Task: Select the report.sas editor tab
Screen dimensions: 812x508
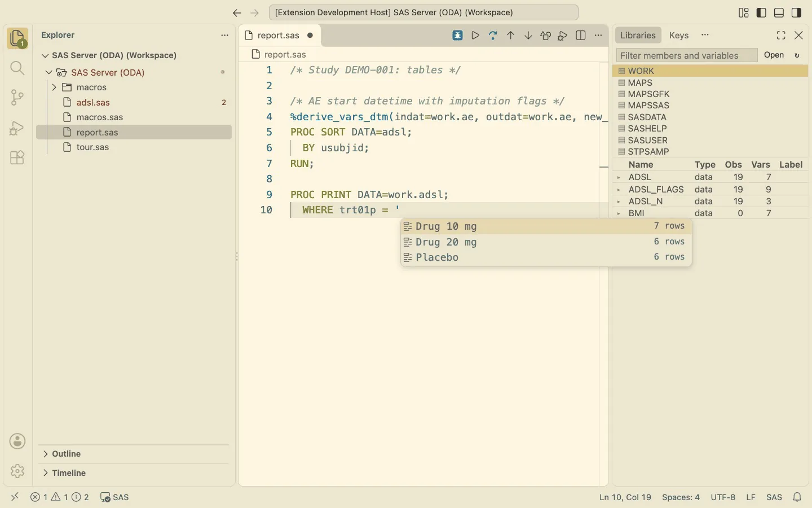Action: point(280,35)
